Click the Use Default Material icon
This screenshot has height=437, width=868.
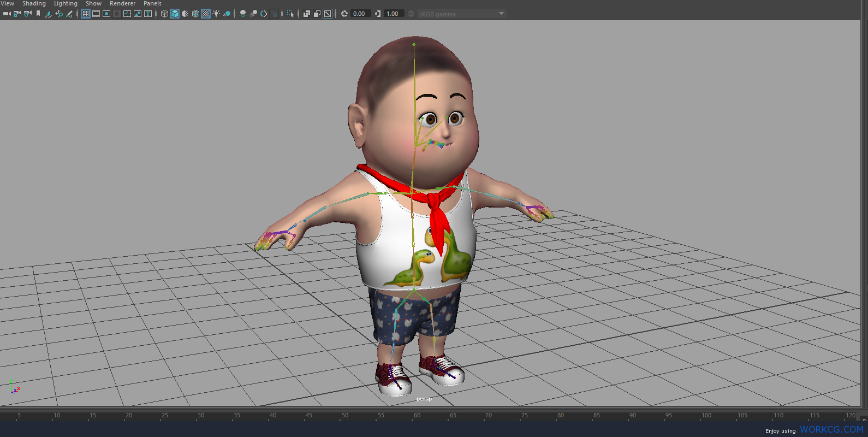click(185, 14)
